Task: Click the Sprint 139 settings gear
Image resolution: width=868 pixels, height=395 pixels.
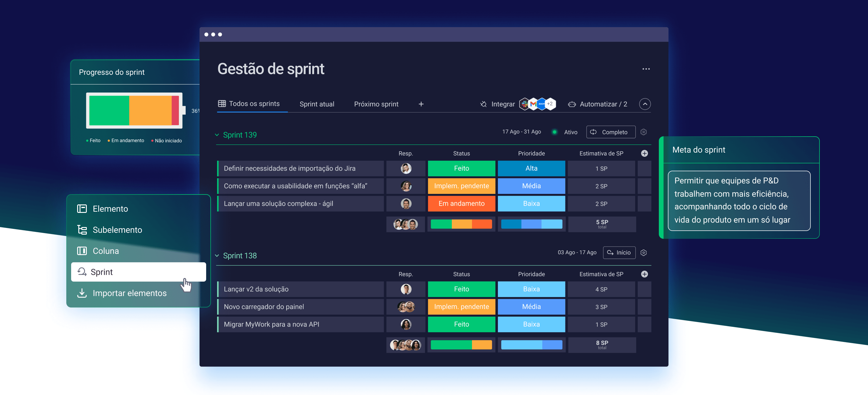Action: (643, 132)
